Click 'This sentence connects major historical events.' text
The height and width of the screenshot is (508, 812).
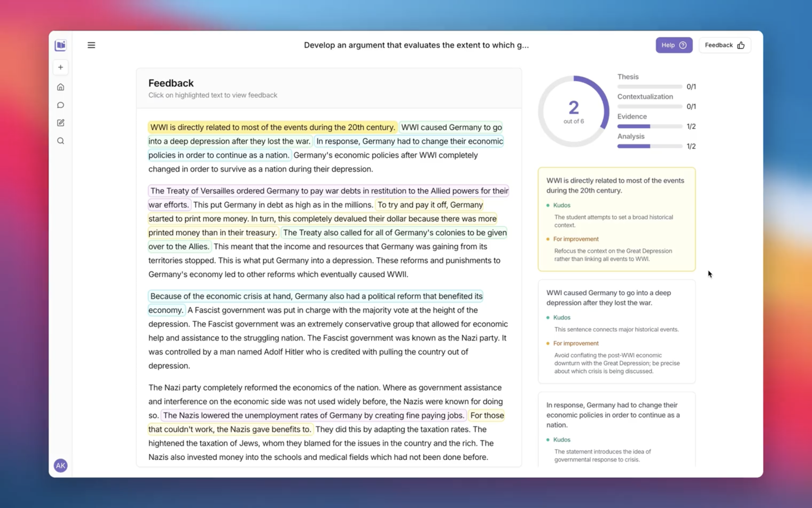(616, 329)
